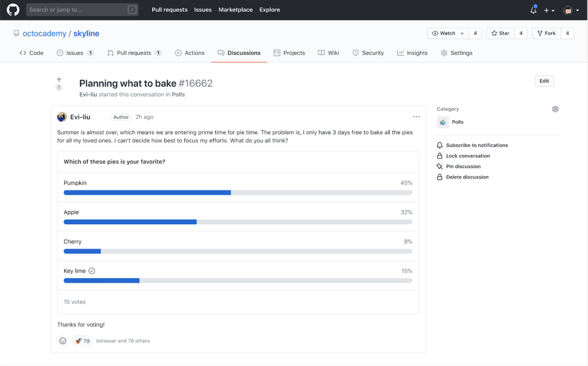588x366 pixels.
Task: Open Marketplace from the top navigation
Action: click(235, 9)
